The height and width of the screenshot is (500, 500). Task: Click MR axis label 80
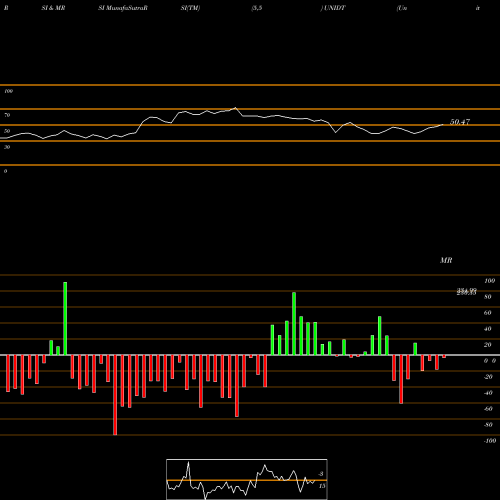point(488,297)
